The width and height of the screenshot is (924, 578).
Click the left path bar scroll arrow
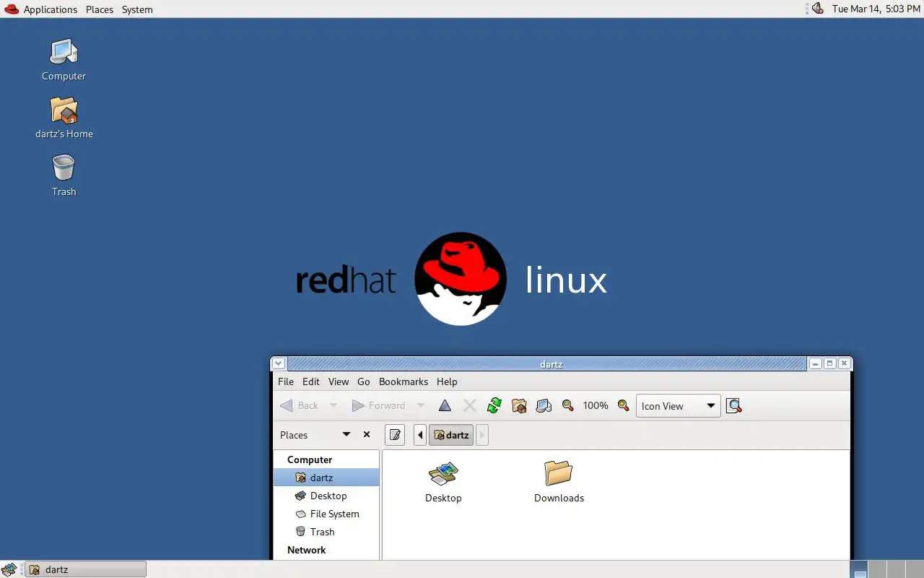(420, 435)
